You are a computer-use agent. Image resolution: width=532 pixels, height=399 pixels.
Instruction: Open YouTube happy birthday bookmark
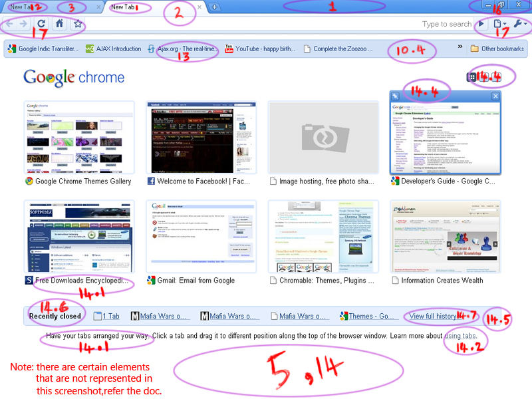[x=260, y=49]
